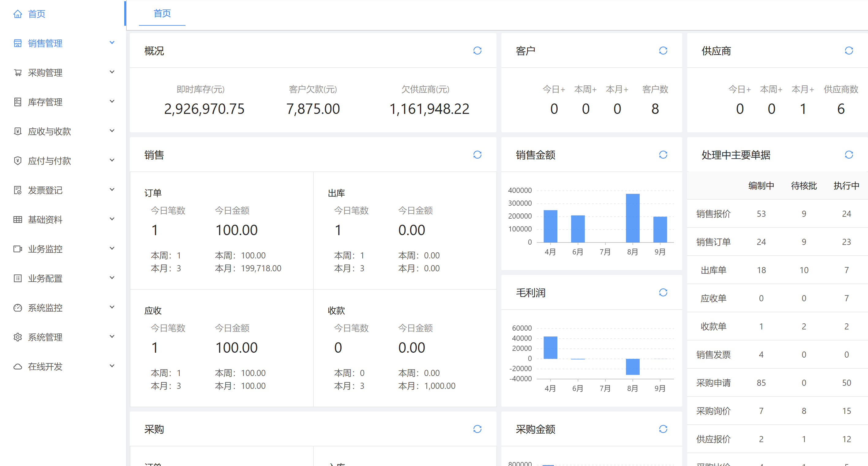Click the 销售订单 row label

point(713,242)
